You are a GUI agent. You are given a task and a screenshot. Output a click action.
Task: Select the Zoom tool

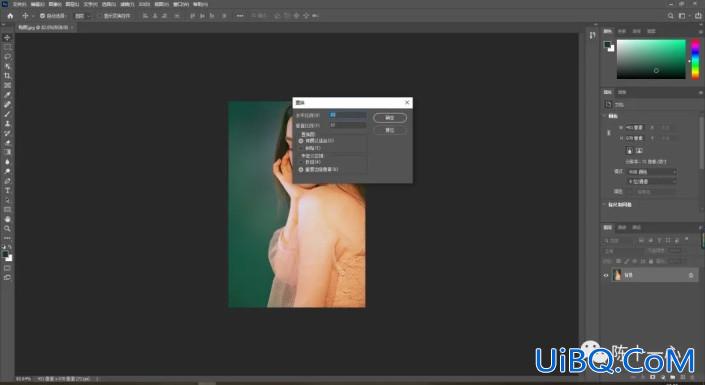coord(7,228)
